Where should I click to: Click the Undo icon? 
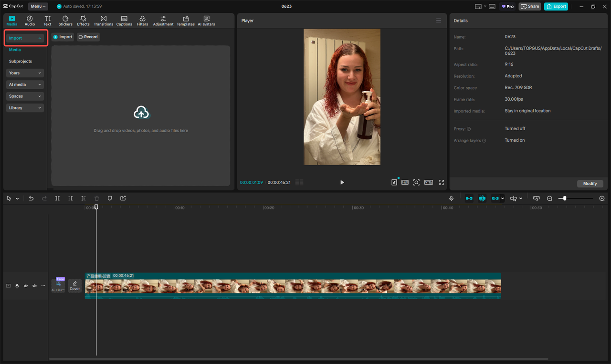[x=31, y=198]
